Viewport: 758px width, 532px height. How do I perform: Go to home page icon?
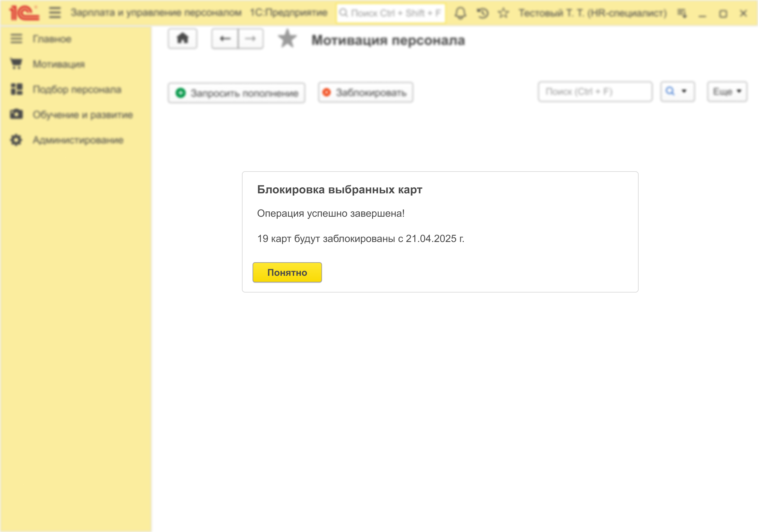pyautogui.click(x=183, y=39)
